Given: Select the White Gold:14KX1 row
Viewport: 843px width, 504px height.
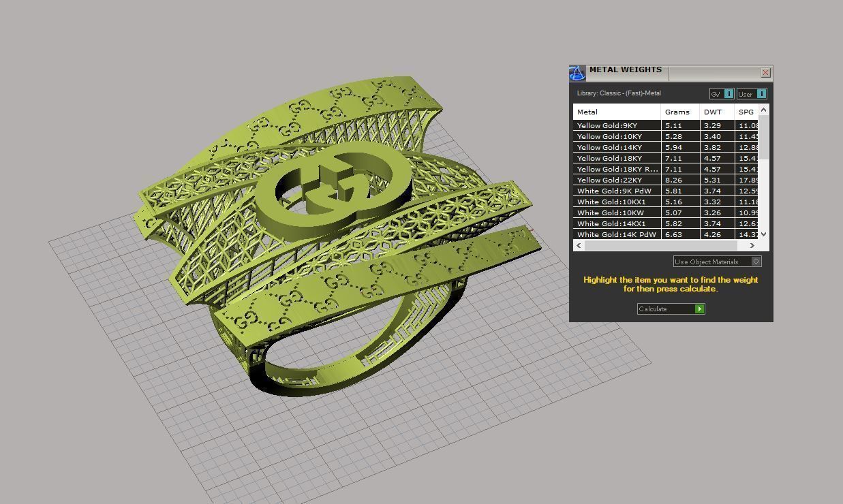Looking at the screenshot, I should [665, 223].
